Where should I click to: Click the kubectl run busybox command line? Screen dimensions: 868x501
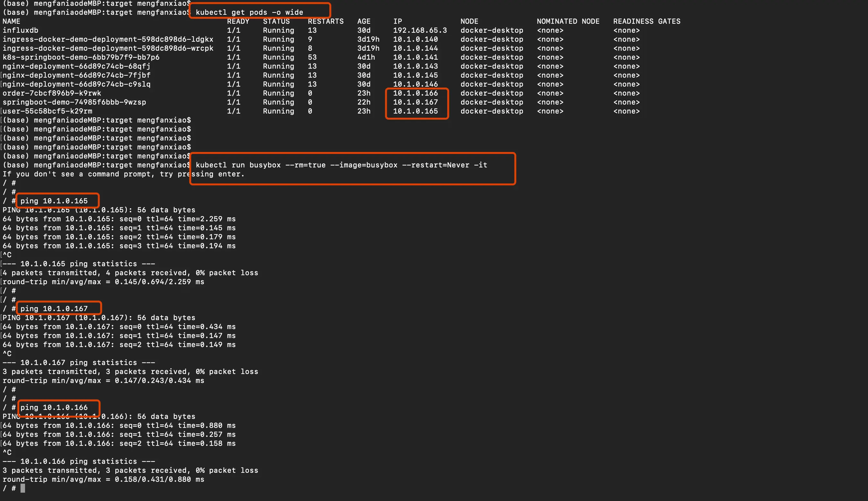(x=341, y=165)
